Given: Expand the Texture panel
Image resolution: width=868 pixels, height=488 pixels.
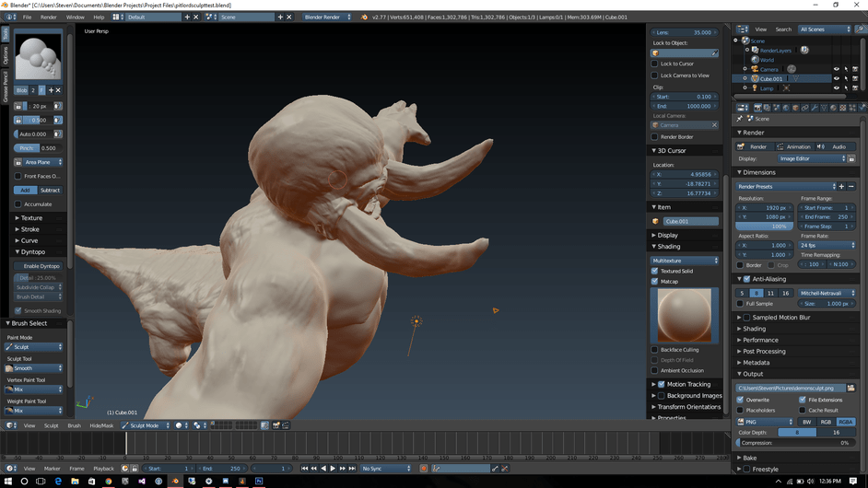Looking at the screenshot, I should (x=32, y=218).
